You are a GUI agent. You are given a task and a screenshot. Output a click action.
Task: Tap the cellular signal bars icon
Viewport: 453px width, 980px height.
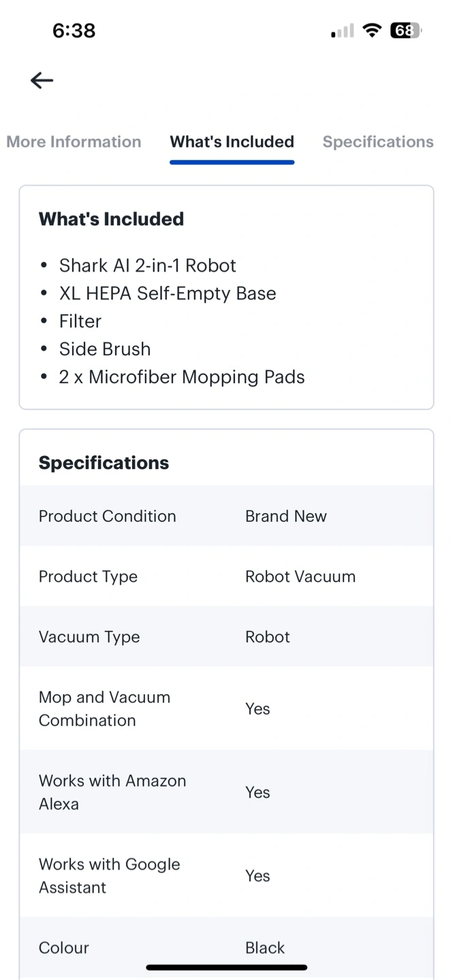343,31
